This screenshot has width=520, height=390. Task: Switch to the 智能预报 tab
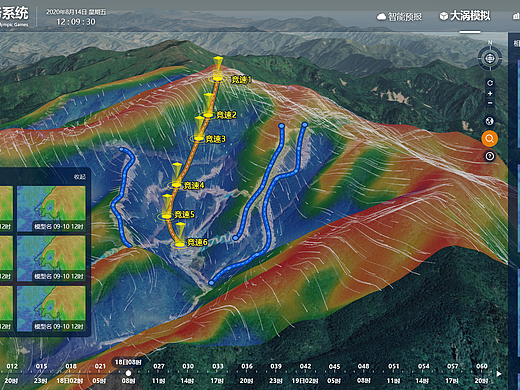tap(399, 16)
